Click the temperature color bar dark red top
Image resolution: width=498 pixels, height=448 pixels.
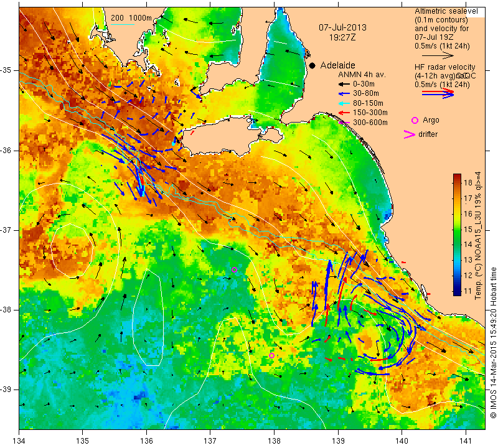(457, 177)
